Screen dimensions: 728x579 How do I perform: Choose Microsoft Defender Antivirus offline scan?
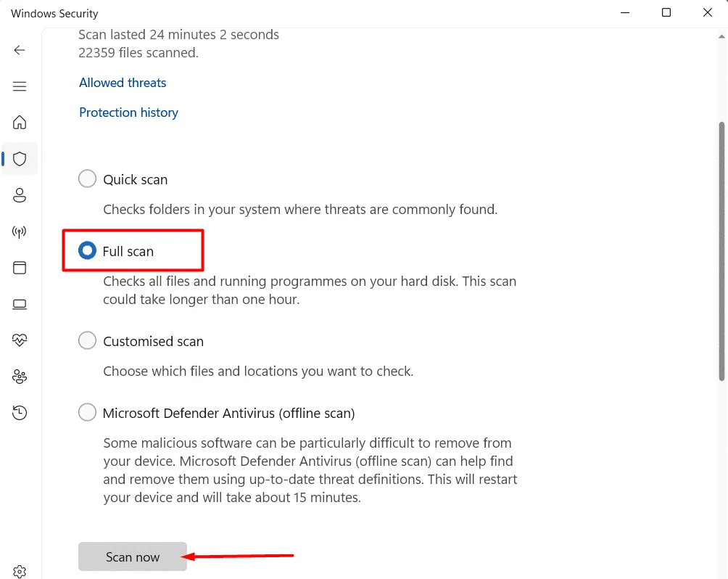pyautogui.click(x=87, y=412)
